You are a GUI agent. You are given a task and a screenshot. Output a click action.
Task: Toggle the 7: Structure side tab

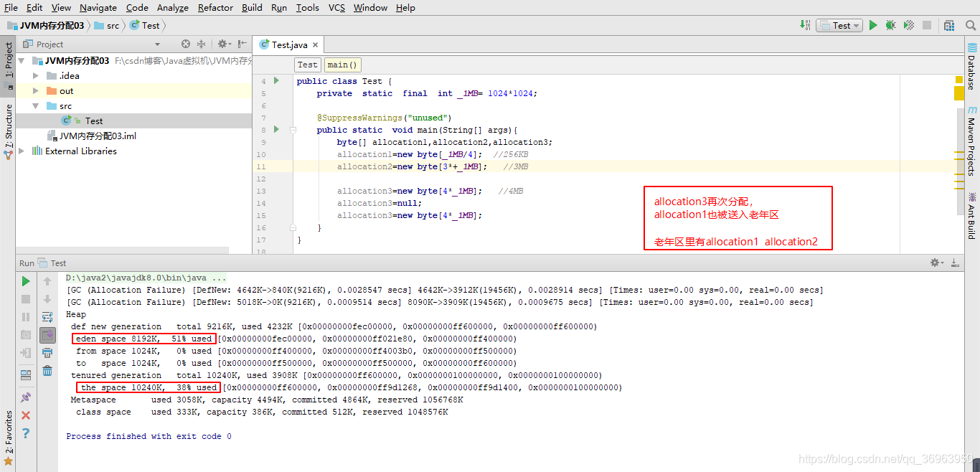tap(8, 131)
